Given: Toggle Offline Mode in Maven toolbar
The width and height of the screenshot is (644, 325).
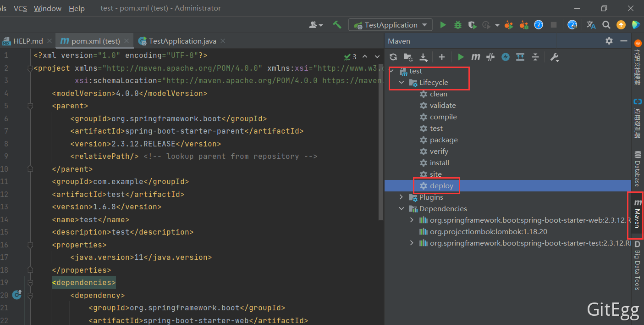Looking at the screenshot, I should pos(490,57).
